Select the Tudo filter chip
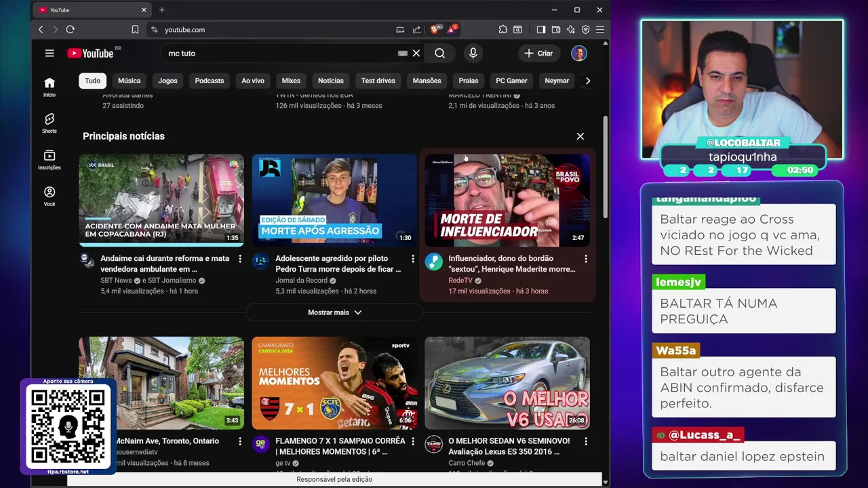 click(93, 81)
